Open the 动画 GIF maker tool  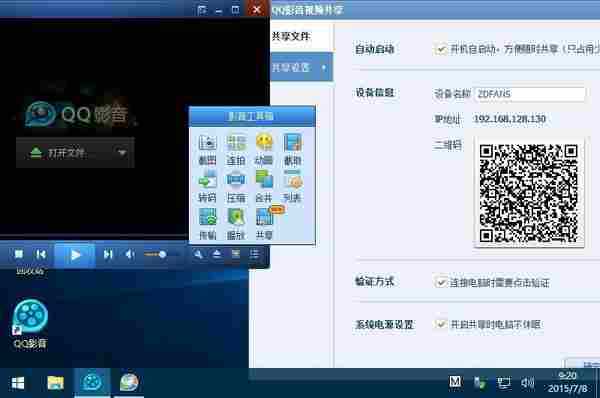click(x=264, y=149)
